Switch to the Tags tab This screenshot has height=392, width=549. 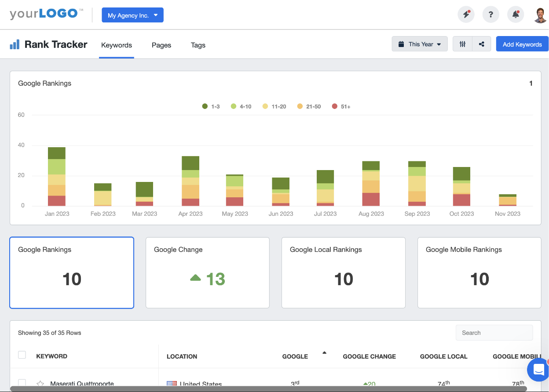click(x=198, y=45)
